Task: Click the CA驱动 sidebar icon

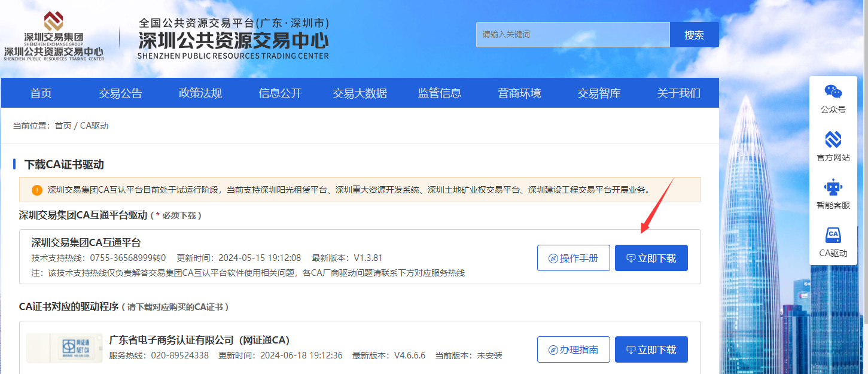Action: click(833, 235)
